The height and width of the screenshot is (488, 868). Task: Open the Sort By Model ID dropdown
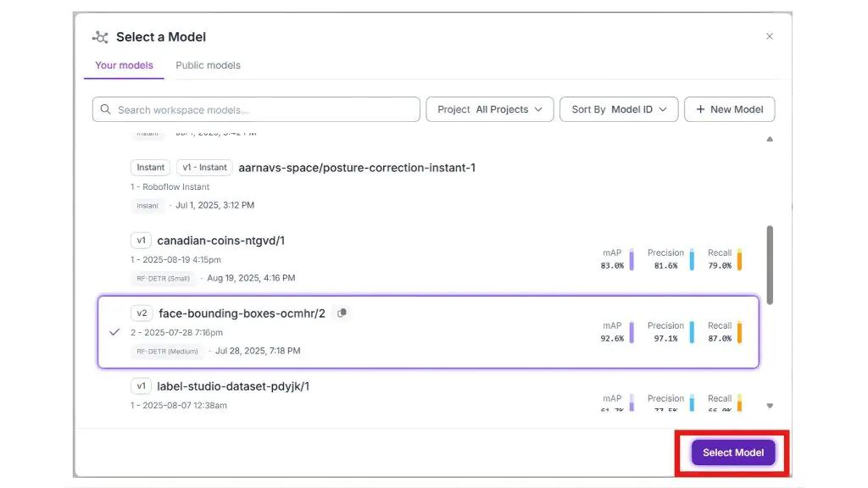[619, 109]
